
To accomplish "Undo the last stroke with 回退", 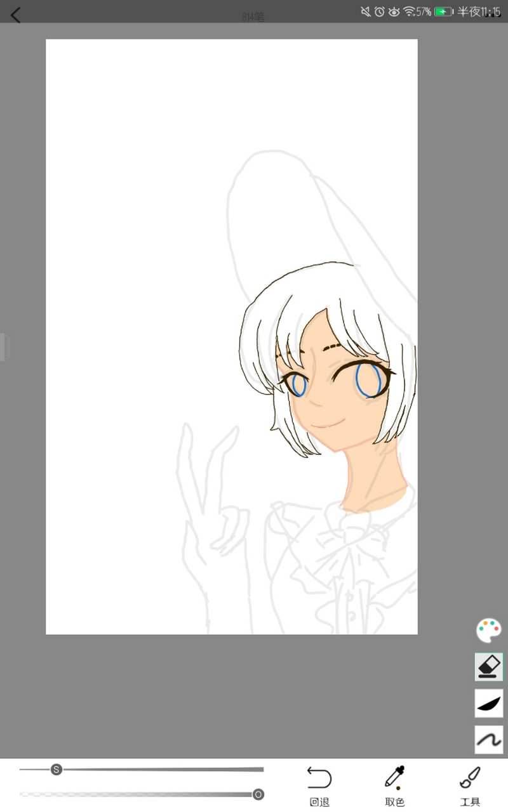I will (319, 785).
